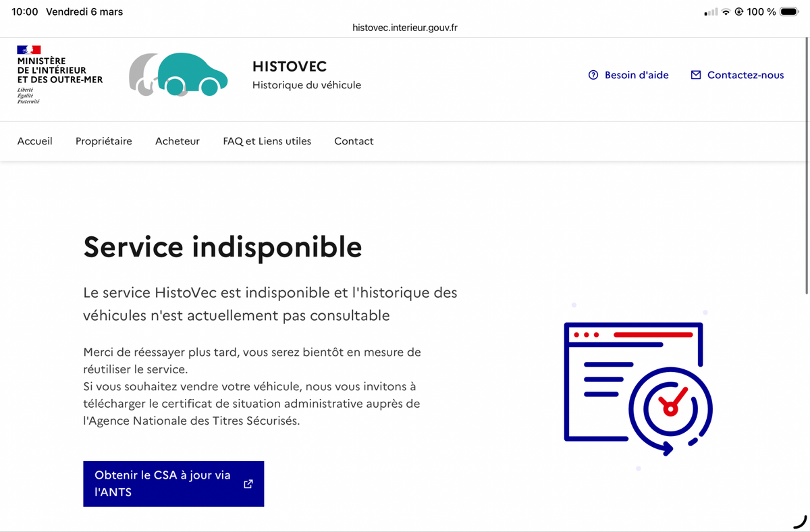The image size is (810, 532).
Task: Tap the 100 % battery percentage
Action: coord(761,11)
